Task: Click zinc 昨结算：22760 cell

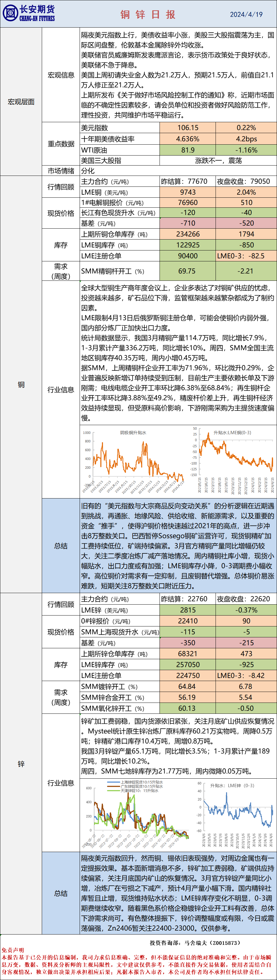Action: 188,599
